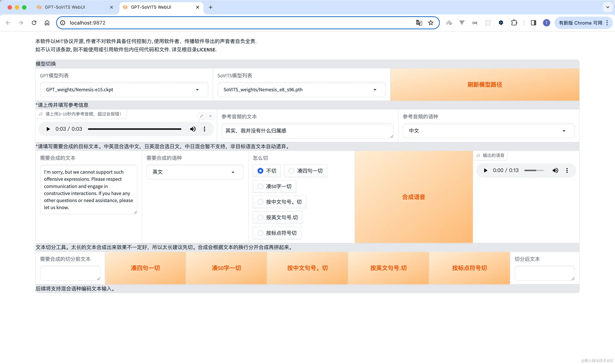Image resolution: width=615 pixels, height=364 pixels.
Task: Switch to the first GPT-SoVITS WebUI tab
Action: click(x=65, y=7)
